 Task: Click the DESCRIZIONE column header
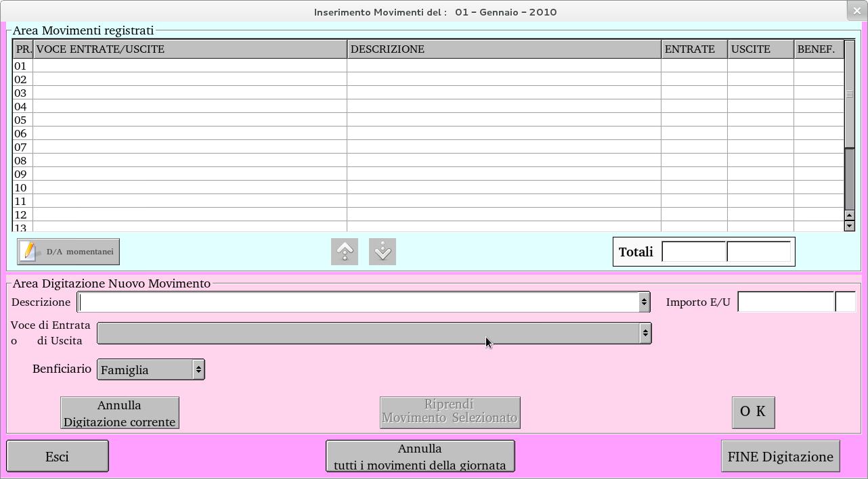tap(504, 49)
